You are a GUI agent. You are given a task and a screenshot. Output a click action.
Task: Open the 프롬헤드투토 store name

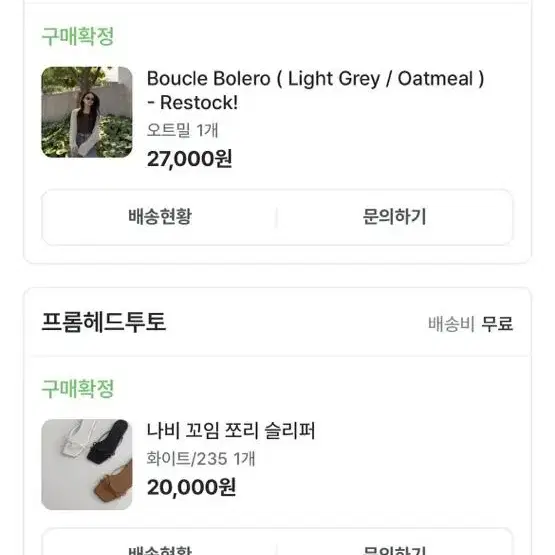pyautogui.click(x=104, y=322)
